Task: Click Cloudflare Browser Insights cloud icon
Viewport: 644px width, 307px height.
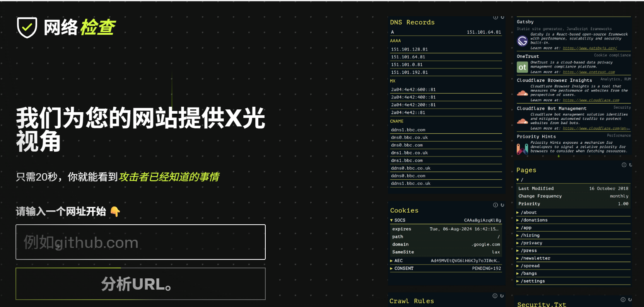Action: coord(523,93)
